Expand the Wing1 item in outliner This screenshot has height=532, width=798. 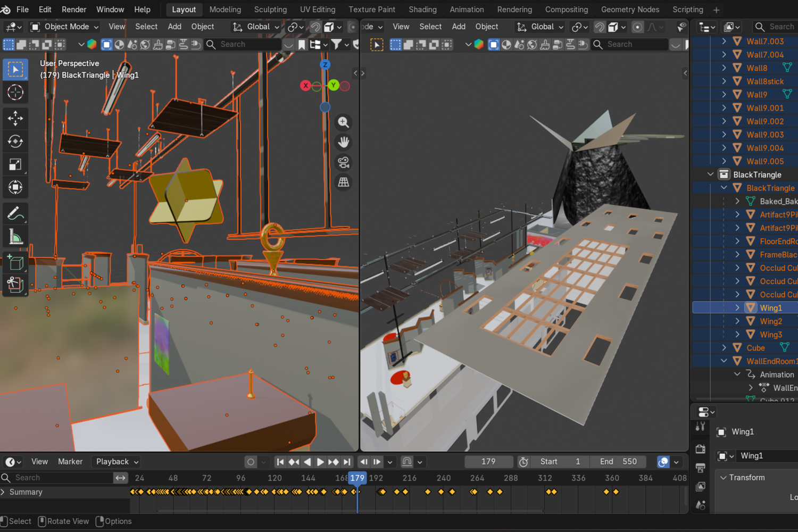coord(737,308)
